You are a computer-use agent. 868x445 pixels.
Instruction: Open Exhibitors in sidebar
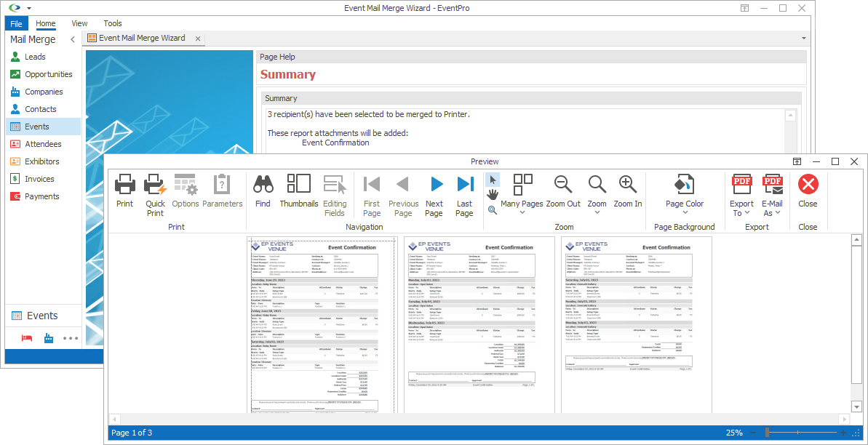click(x=43, y=161)
